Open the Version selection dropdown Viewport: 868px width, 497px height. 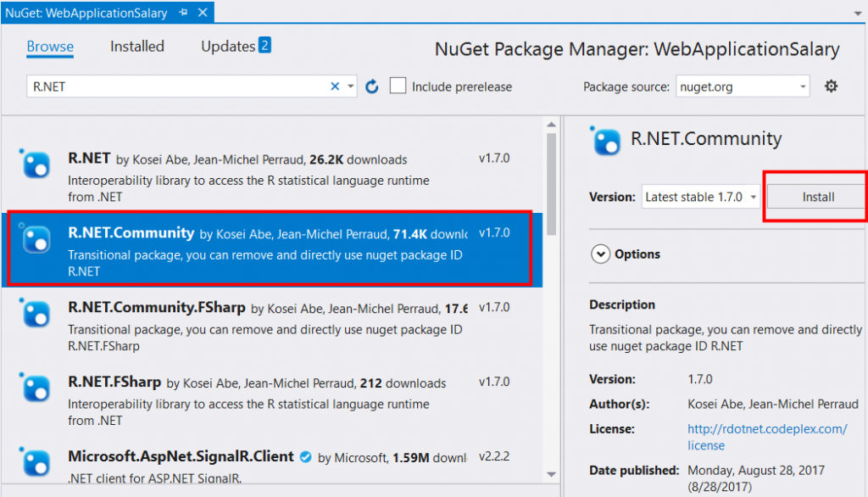(700, 197)
